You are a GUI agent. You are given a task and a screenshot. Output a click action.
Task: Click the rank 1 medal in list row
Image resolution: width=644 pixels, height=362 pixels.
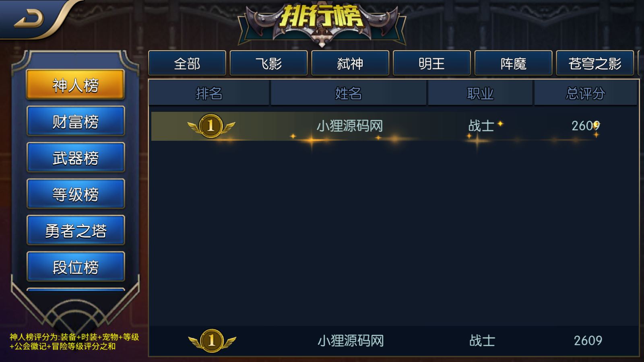pos(211,126)
